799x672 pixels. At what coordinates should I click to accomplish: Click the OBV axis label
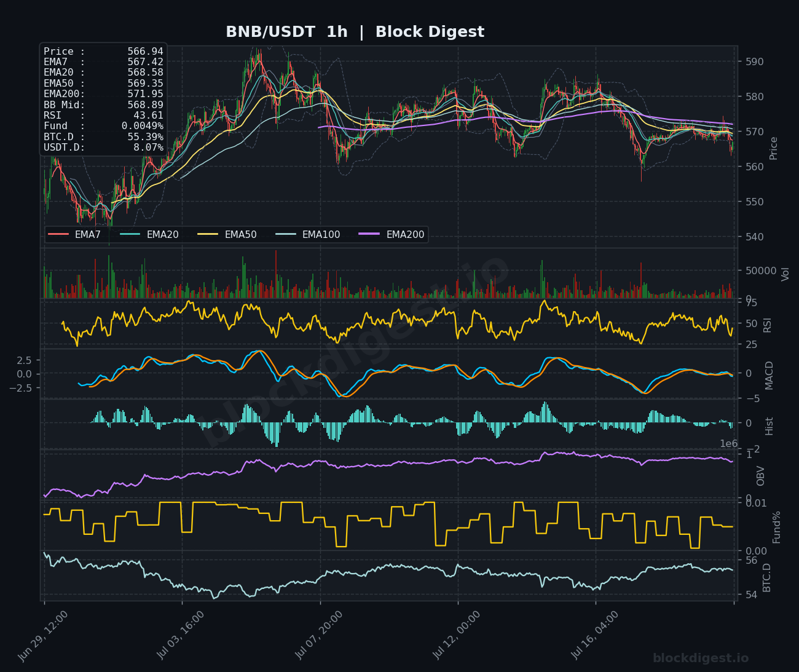point(761,476)
